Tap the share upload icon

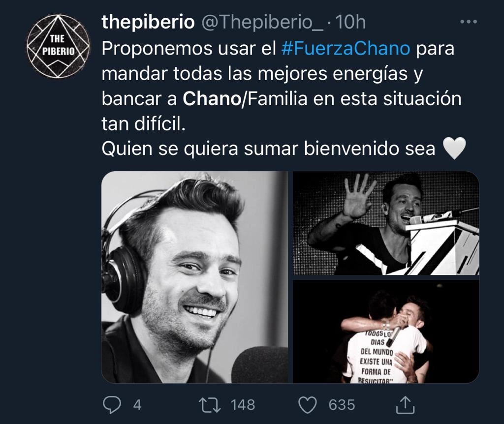[406, 405]
